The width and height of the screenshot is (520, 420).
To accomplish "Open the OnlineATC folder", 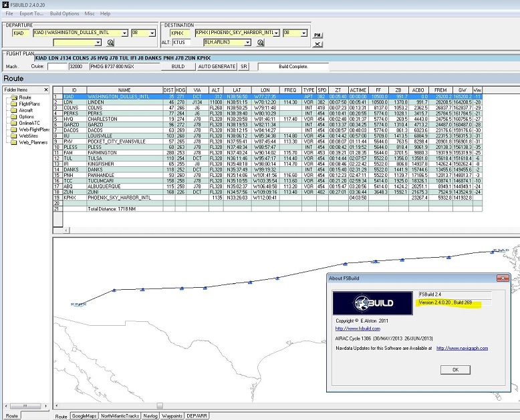I will (x=29, y=123).
